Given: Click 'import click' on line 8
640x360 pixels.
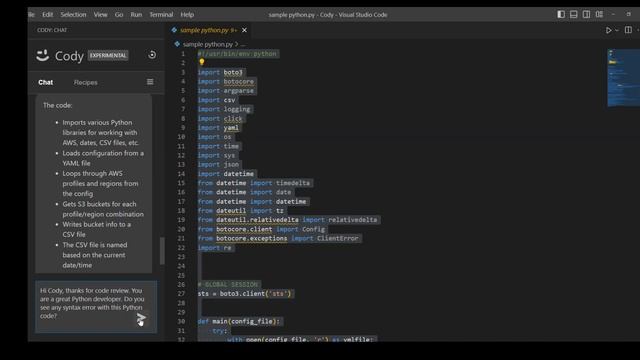Looking at the screenshot, I should [220, 118].
